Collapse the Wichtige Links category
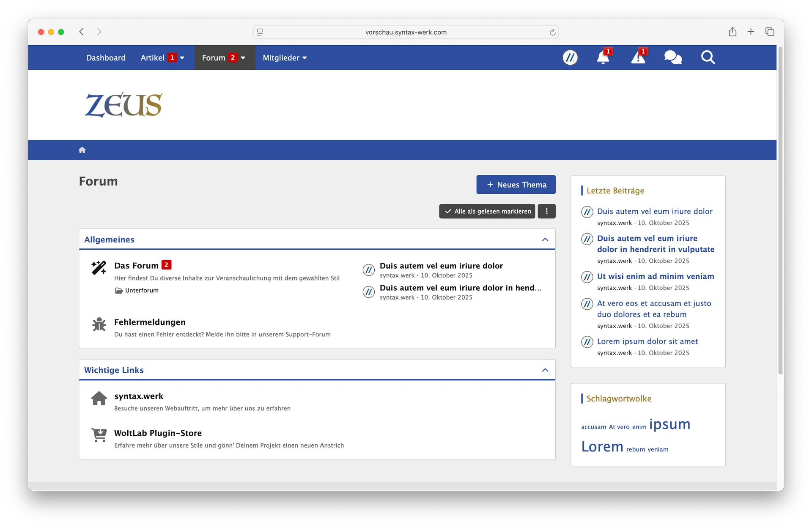 pyautogui.click(x=545, y=370)
